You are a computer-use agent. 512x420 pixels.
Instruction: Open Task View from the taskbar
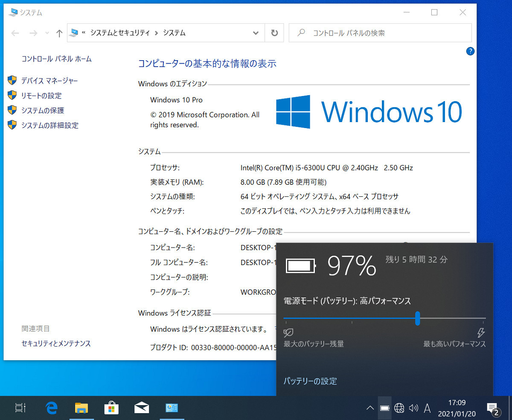(x=20, y=408)
